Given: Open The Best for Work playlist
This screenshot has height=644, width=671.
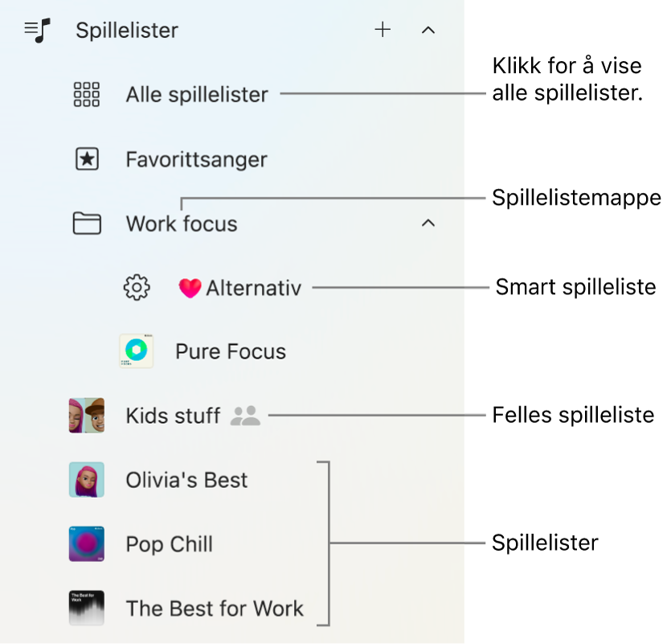Looking at the screenshot, I should [x=215, y=609].
